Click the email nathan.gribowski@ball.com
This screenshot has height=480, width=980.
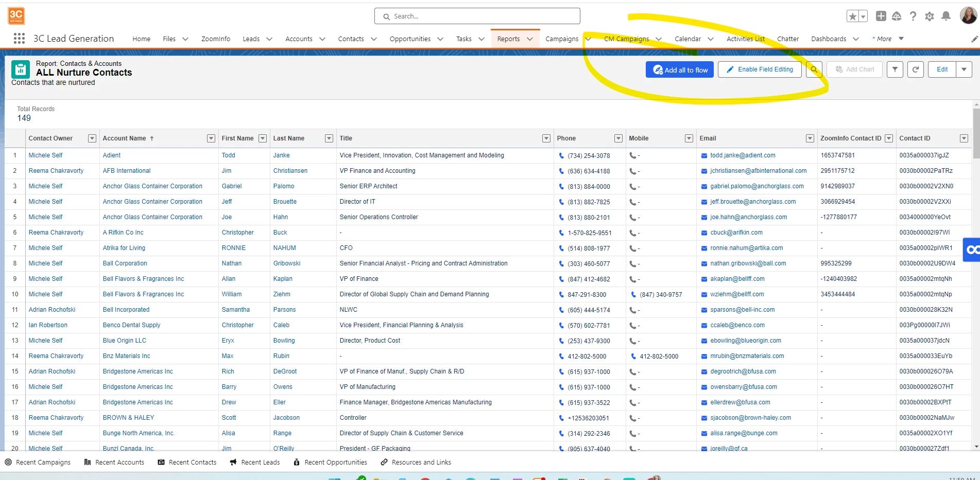click(x=748, y=263)
